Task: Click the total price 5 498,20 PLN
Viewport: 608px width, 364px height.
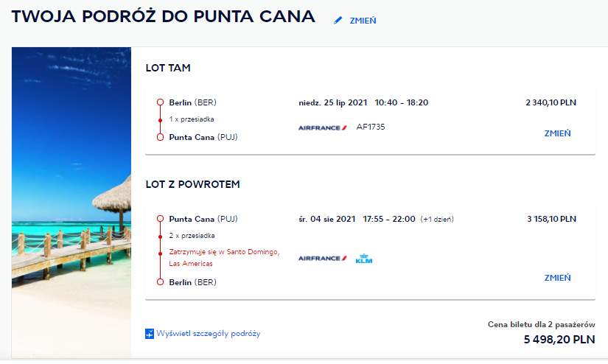Action: pos(559,340)
